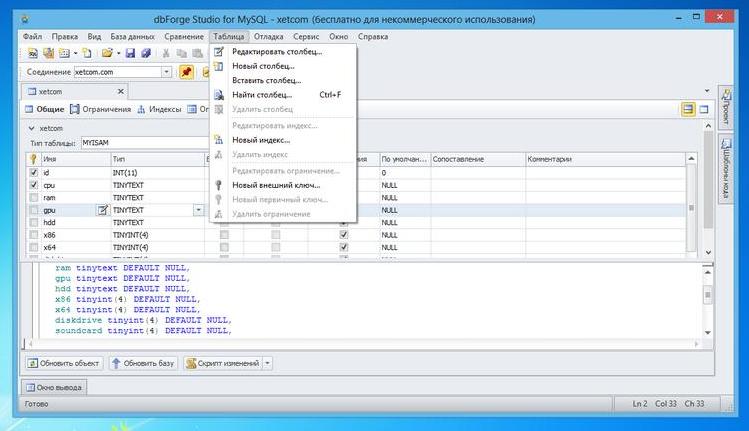Click the columns grid vertical scrollbar thumb

[x=691, y=208]
